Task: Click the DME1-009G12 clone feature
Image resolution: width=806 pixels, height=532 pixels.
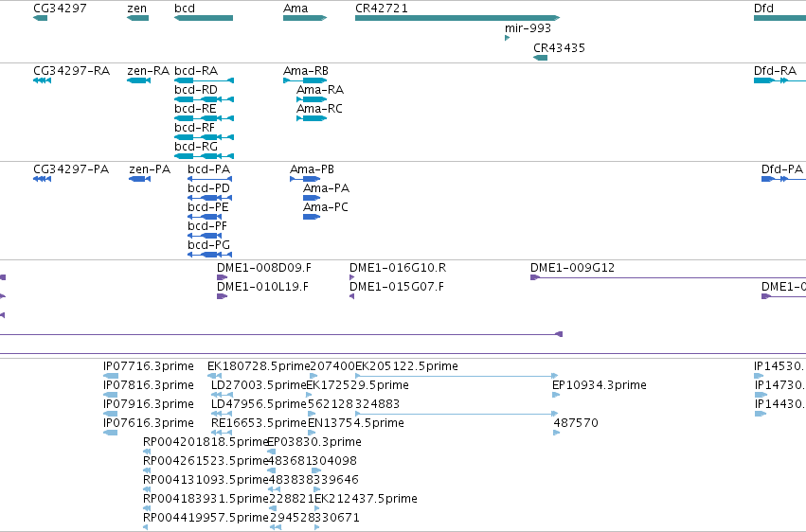Action: (669, 277)
